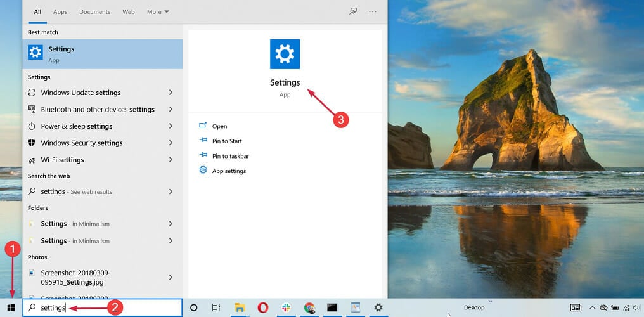Image resolution: width=644 pixels, height=317 pixels.
Task: Click in the taskbar search input box
Action: (114, 307)
